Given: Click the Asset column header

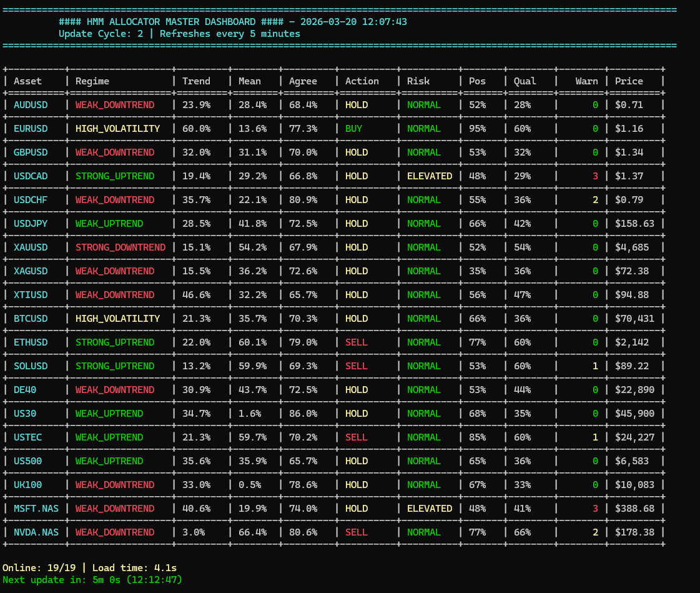Looking at the screenshot, I should (x=27, y=81).
